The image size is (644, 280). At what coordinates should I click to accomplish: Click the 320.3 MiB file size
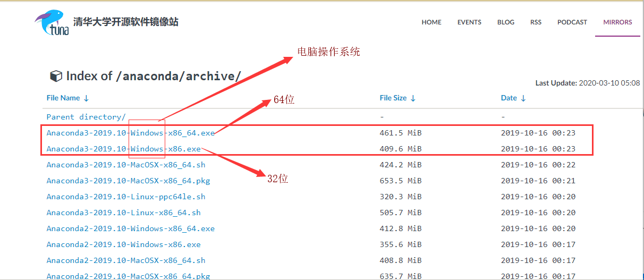coord(401,197)
